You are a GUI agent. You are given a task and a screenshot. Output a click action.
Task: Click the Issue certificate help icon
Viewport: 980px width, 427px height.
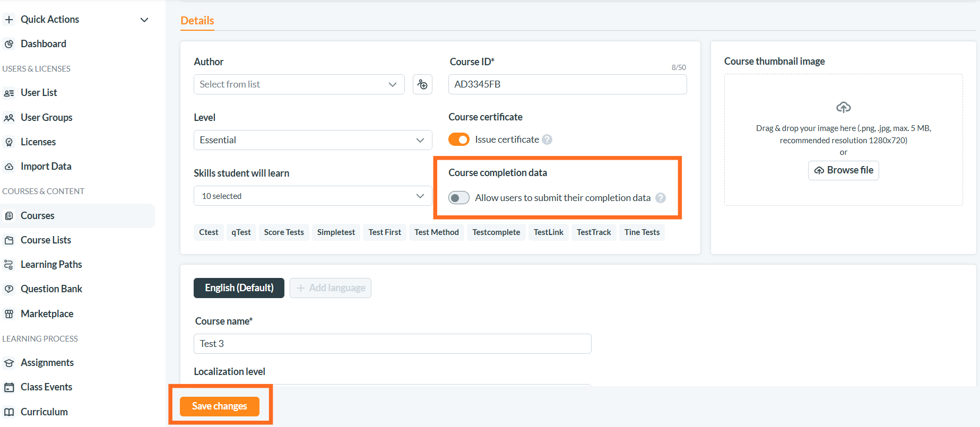pyautogui.click(x=547, y=140)
